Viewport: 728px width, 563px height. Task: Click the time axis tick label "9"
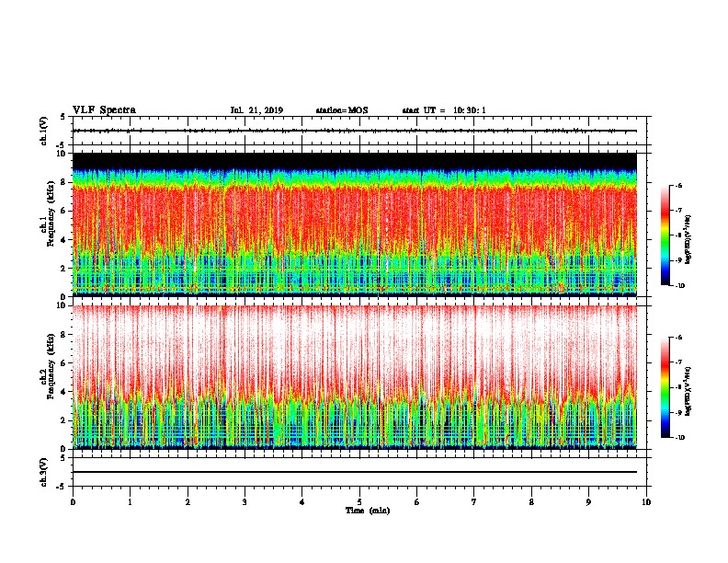(x=588, y=502)
